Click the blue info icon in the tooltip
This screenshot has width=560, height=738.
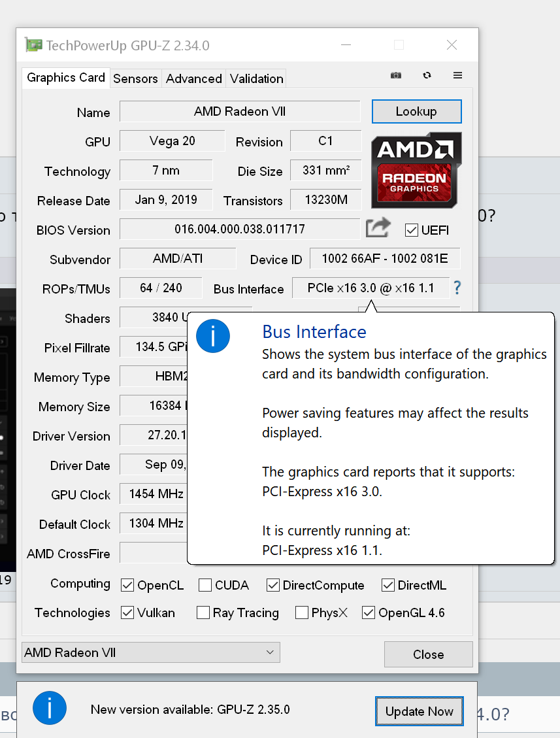pyautogui.click(x=213, y=336)
